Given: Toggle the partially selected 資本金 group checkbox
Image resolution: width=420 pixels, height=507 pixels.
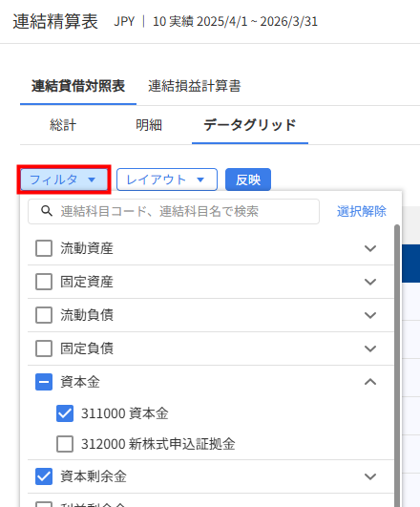Looking at the screenshot, I should tap(44, 382).
